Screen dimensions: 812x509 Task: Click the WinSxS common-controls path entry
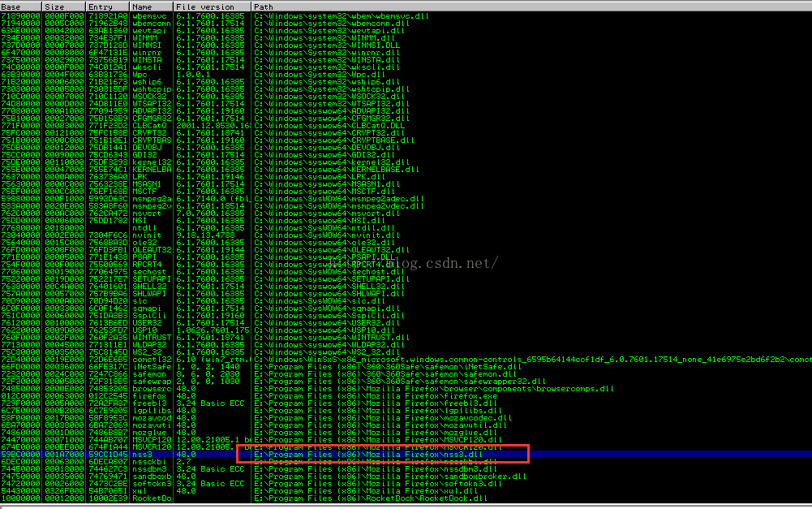[533, 359]
